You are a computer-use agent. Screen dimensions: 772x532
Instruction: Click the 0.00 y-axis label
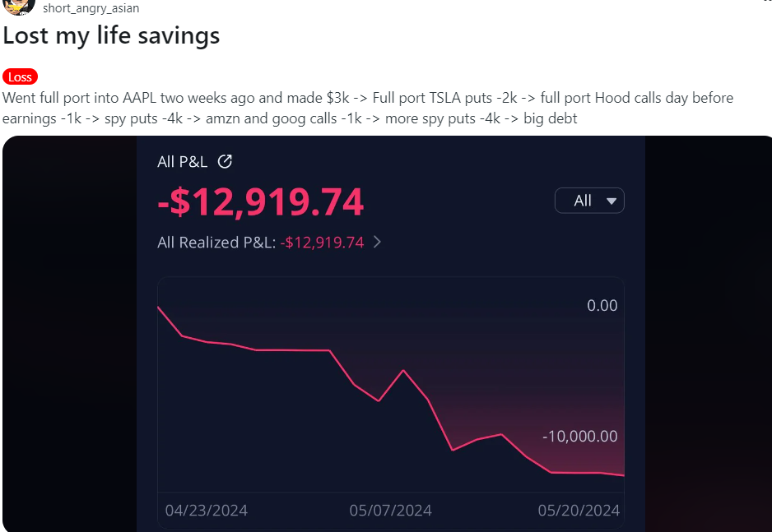pyautogui.click(x=602, y=306)
